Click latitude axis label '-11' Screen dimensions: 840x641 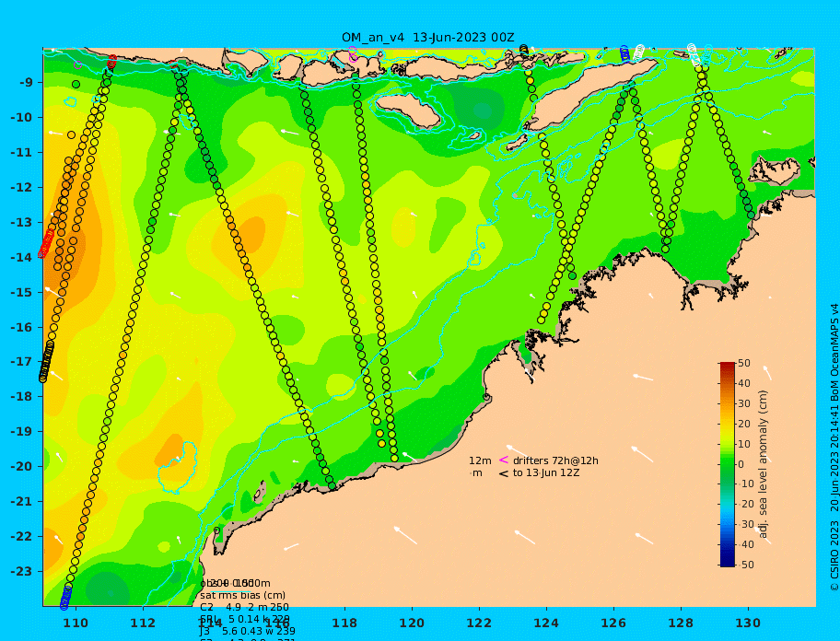point(21,153)
